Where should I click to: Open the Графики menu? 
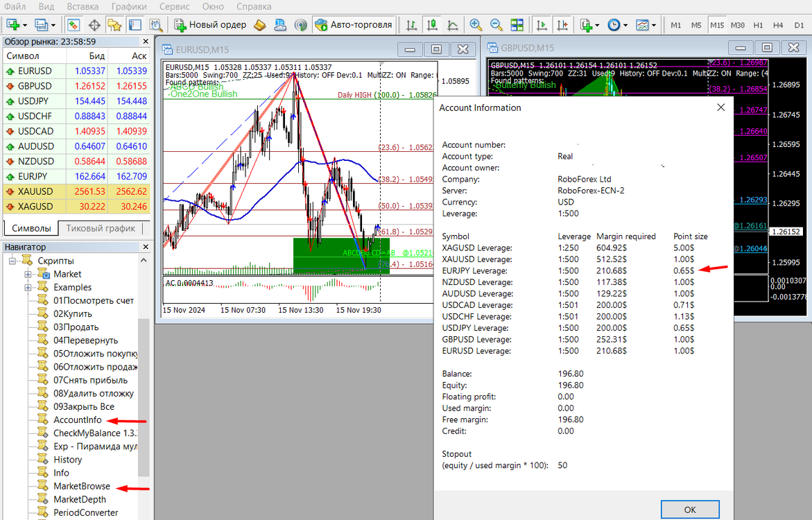tap(129, 6)
